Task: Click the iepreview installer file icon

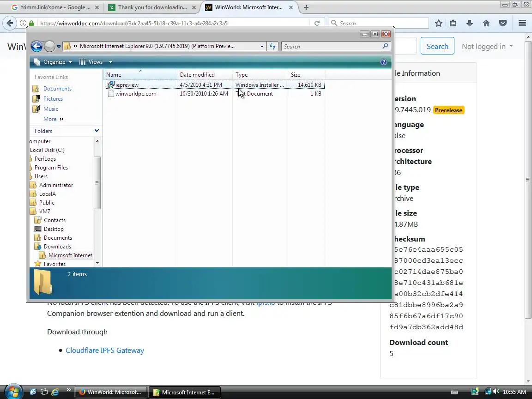Action: tap(111, 85)
